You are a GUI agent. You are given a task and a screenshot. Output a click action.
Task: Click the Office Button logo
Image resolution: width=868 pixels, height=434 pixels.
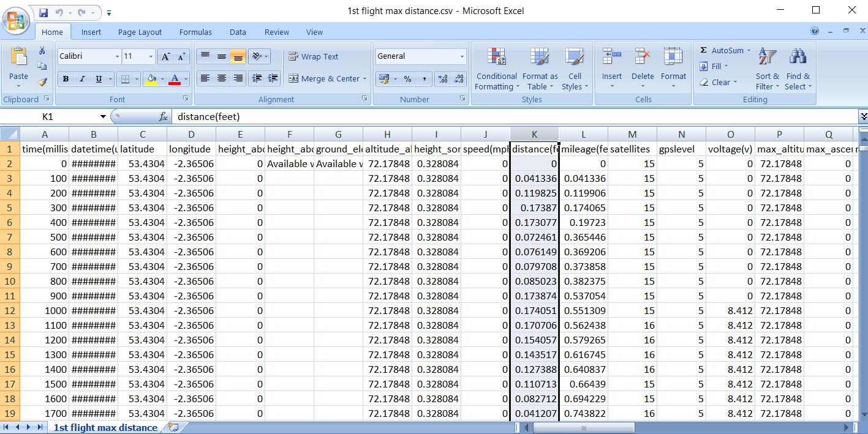(x=17, y=21)
